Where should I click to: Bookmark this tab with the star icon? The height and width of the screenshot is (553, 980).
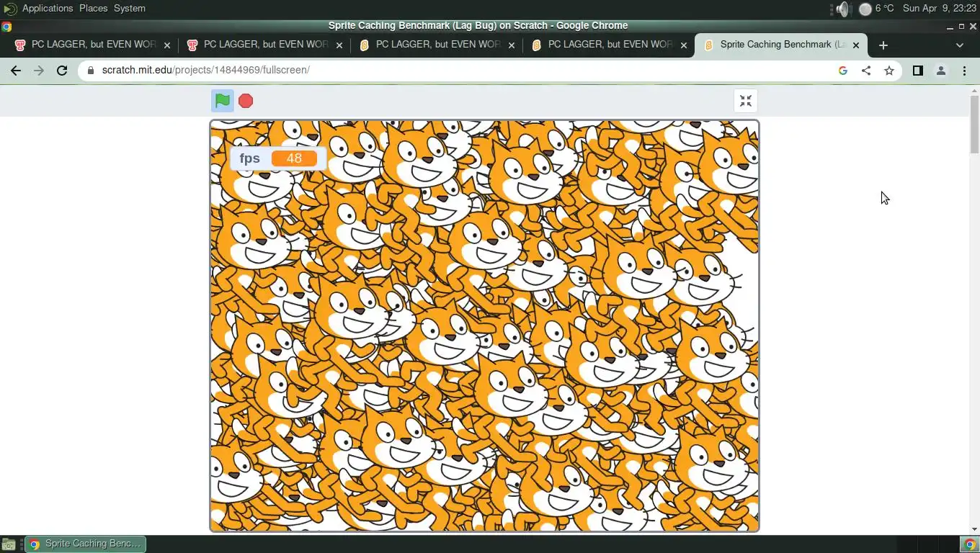pos(889,71)
